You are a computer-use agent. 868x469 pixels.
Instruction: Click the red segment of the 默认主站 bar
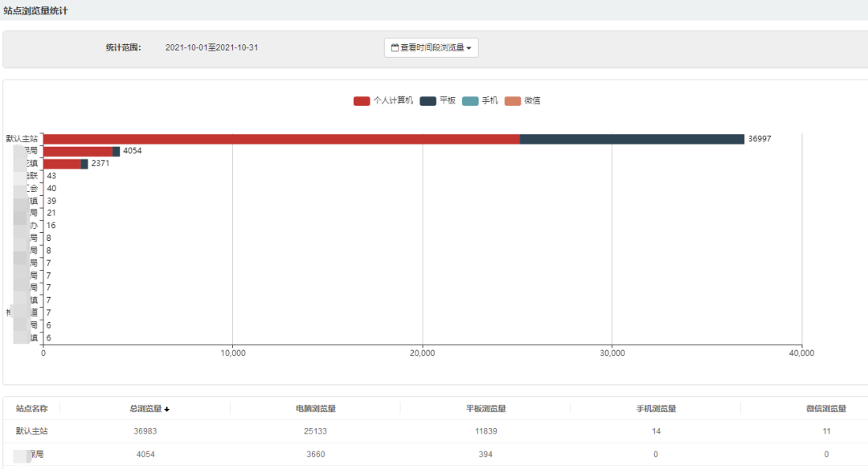[281, 139]
